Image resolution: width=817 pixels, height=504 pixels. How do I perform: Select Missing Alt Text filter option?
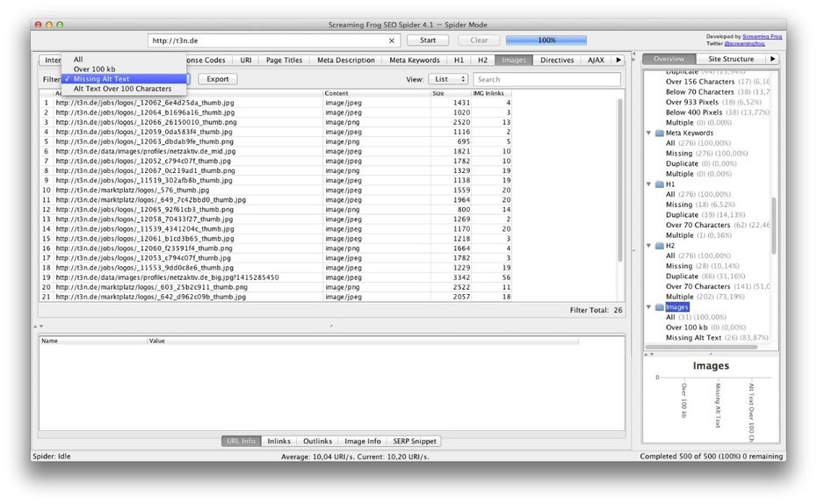[124, 79]
